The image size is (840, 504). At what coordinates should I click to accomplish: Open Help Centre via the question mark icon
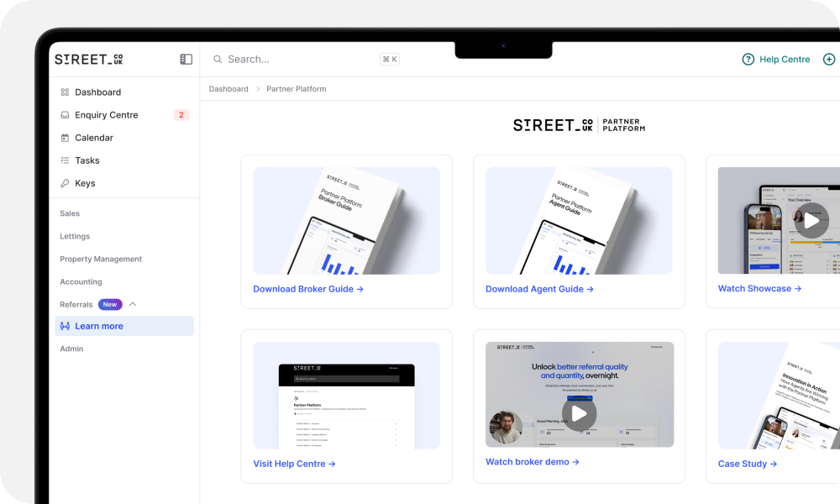pyautogui.click(x=748, y=59)
